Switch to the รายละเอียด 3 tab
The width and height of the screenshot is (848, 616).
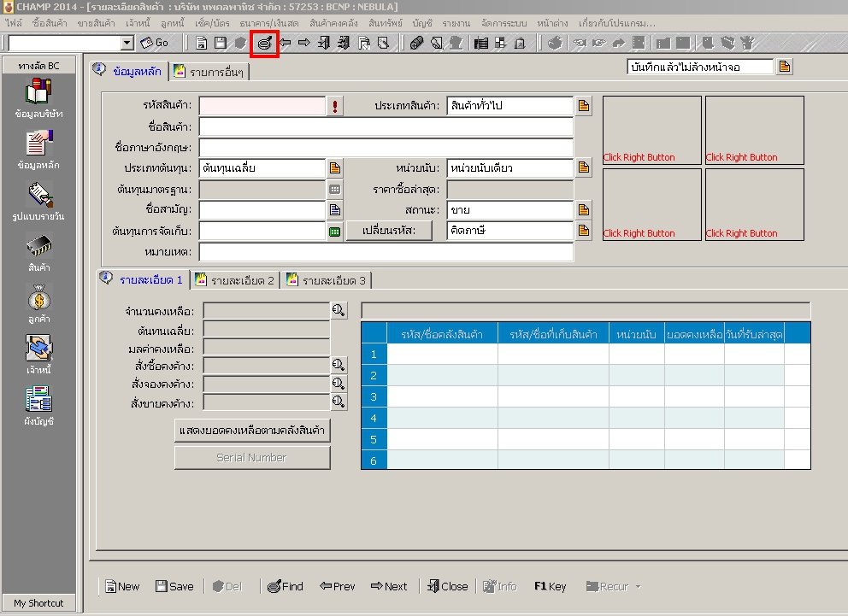point(327,280)
